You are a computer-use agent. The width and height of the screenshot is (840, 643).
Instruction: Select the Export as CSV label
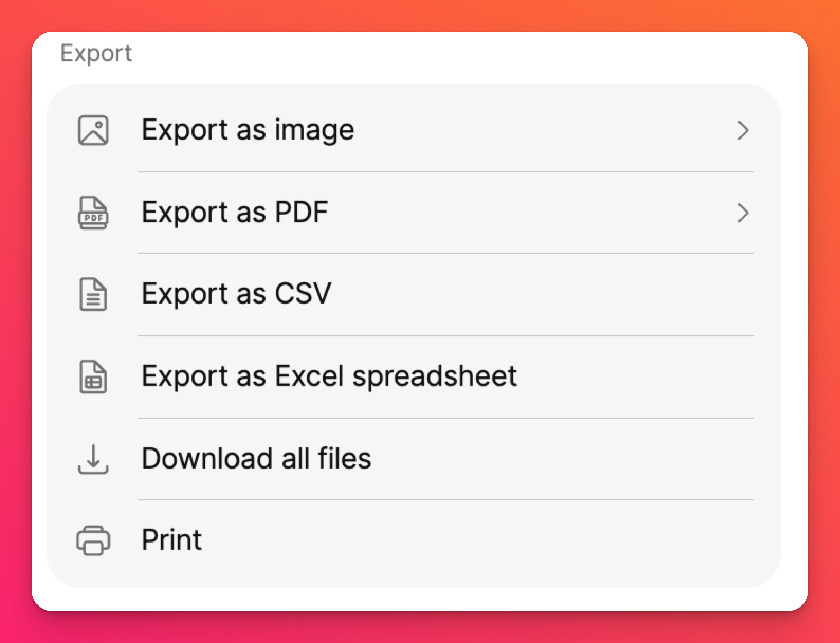coord(236,294)
